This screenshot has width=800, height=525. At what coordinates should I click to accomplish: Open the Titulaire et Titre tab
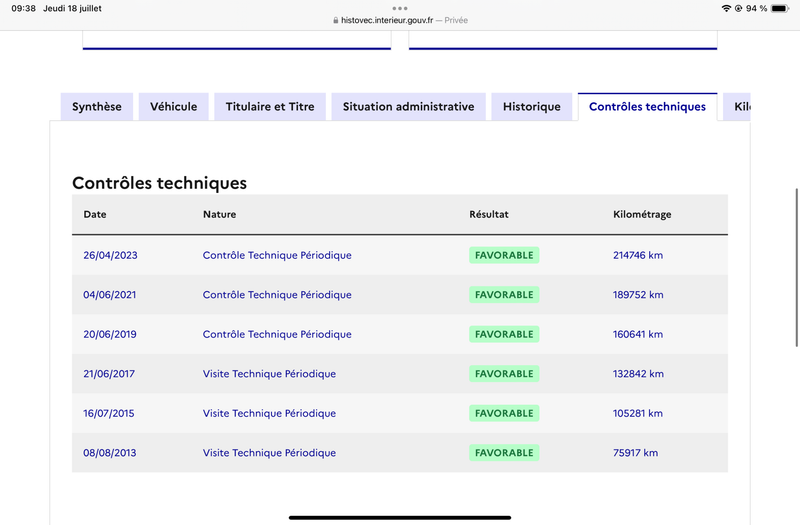point(270,107)
